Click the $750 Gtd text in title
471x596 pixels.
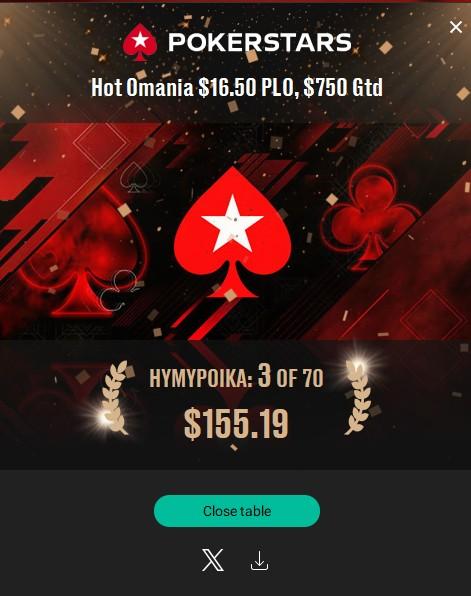click(343, 87)
